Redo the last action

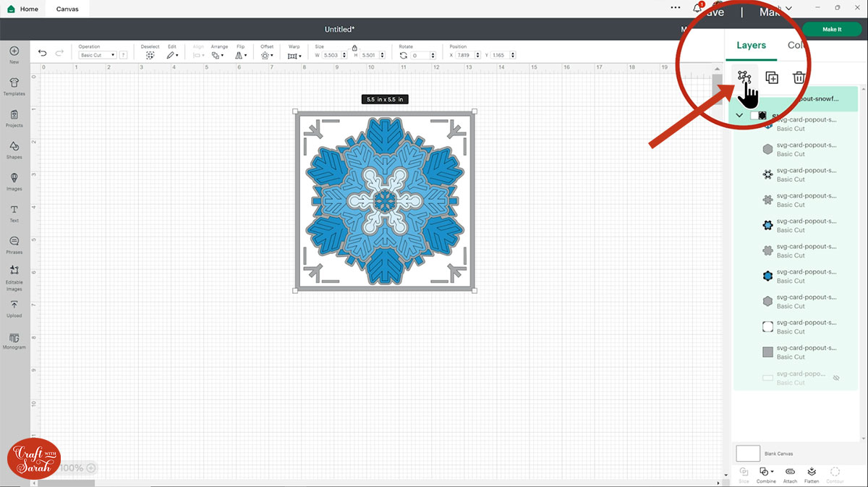(59, 53)
